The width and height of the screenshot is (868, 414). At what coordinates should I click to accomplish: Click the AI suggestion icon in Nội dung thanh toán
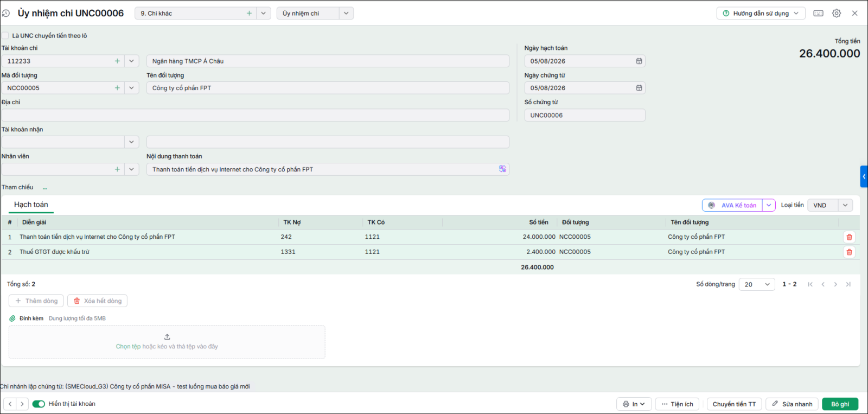coord(502,169)
